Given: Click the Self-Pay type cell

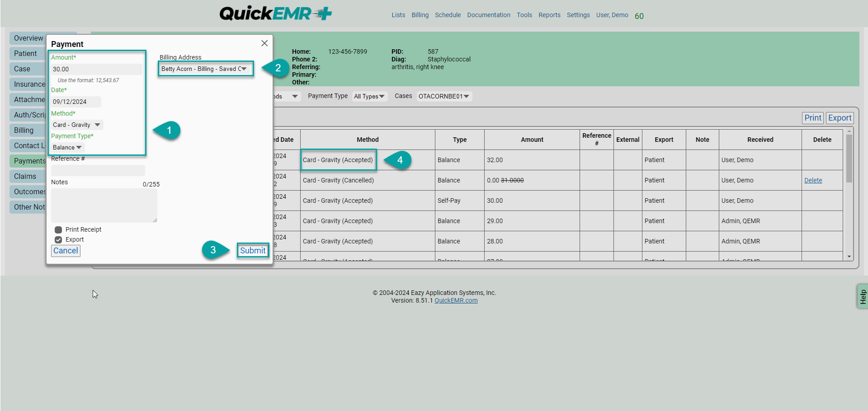Looking at the screenshot, I should click(460, 201).
